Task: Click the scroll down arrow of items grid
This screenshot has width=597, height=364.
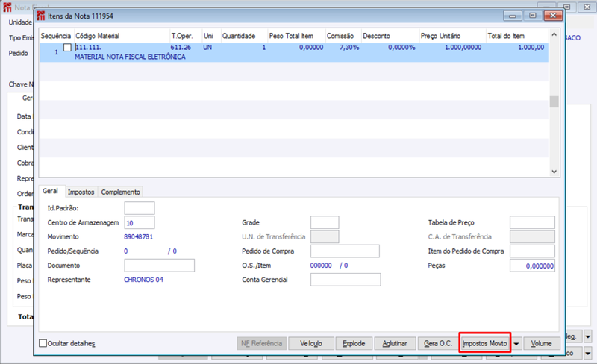Action: (554, 172)
